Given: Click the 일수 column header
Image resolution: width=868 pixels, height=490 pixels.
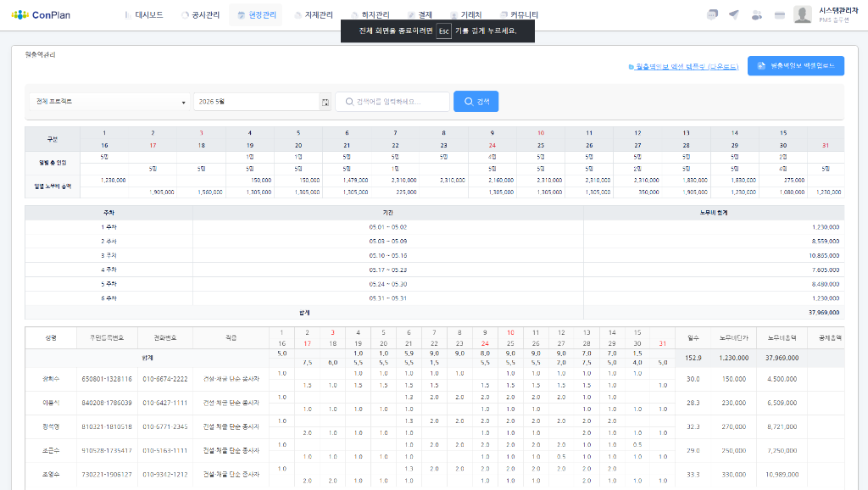Looking at the screenshot, I should [693, 337].
